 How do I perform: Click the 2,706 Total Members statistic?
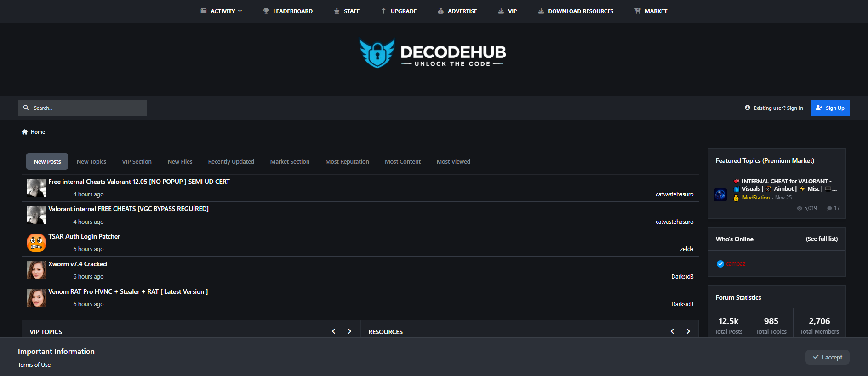819,325
